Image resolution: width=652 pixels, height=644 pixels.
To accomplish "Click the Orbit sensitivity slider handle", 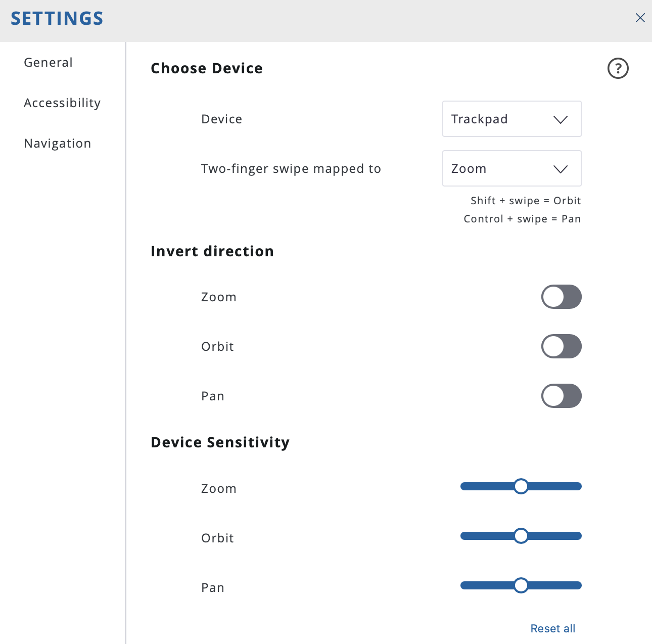I will click(521, 536).
